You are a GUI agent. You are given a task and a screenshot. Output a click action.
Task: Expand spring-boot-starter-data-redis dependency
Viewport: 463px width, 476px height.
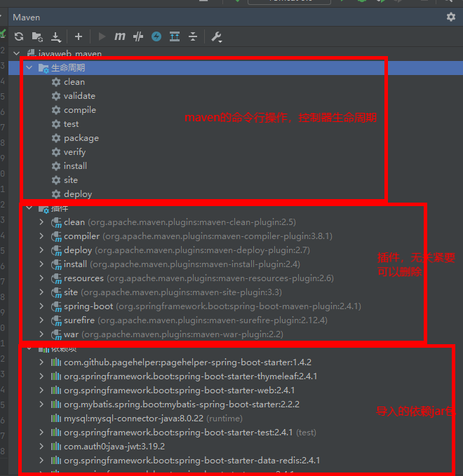(x=41, y=461)
